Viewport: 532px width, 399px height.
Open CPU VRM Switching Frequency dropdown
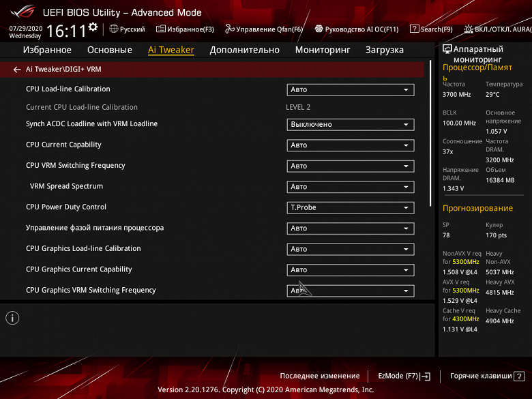tap(351, 166)
